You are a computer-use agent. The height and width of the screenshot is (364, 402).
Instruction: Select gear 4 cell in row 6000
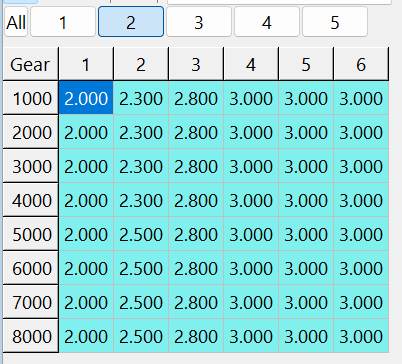(251, 268)
